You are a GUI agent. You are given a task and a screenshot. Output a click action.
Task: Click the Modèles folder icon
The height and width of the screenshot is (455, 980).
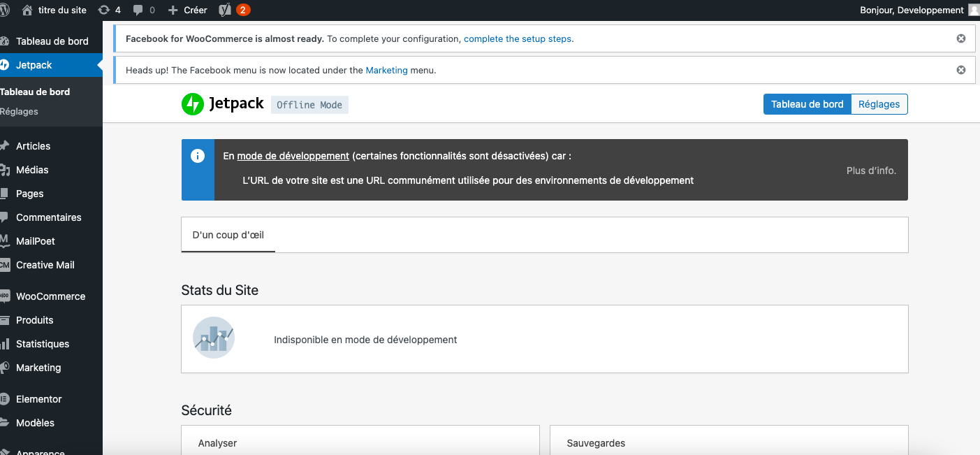point(4,423)
